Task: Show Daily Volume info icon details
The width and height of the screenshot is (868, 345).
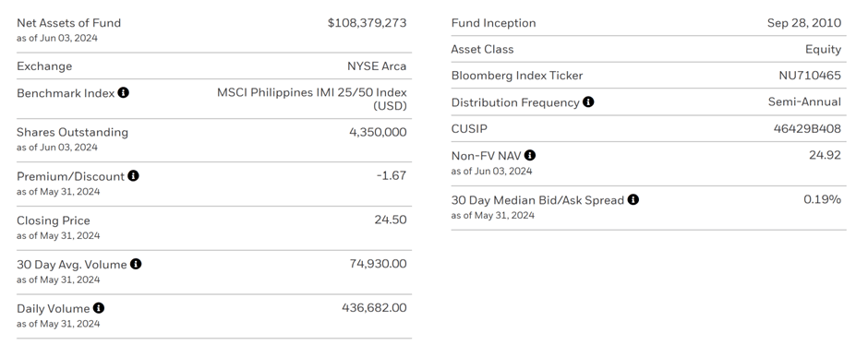Action: tap(99, 308)
